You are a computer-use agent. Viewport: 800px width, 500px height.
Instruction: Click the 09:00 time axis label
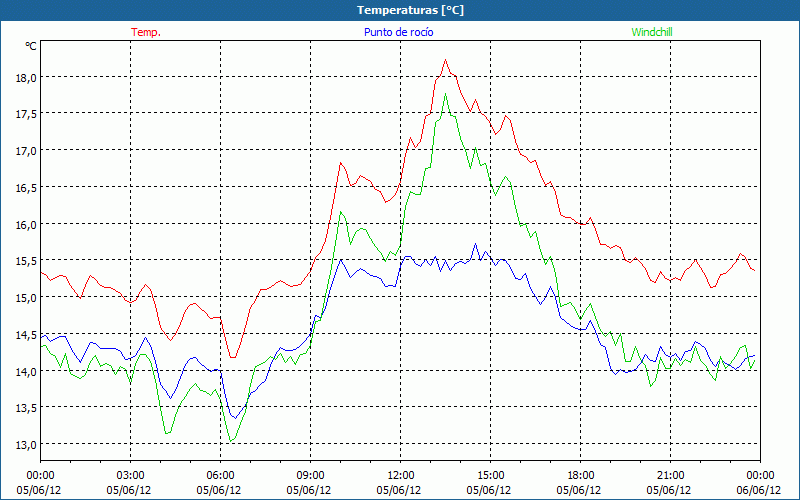(x=310, y=476)
